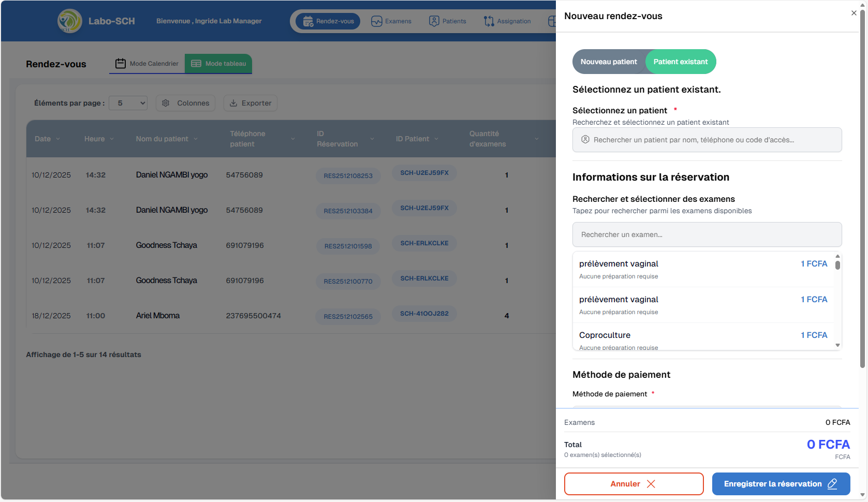Switch to the Nouveau patient toggle
Image resolution: width=868 pixels, height=502 pixels.
[x=609, y=62]
